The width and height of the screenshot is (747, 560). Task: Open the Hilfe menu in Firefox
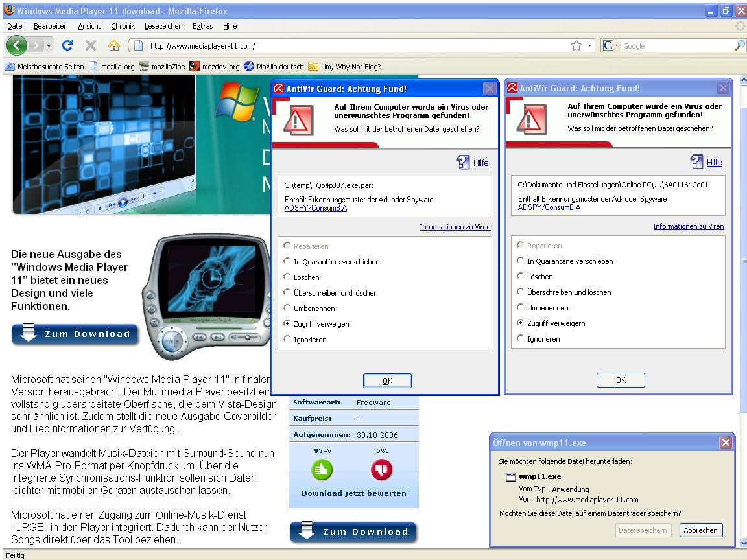(x=230, y=26)
